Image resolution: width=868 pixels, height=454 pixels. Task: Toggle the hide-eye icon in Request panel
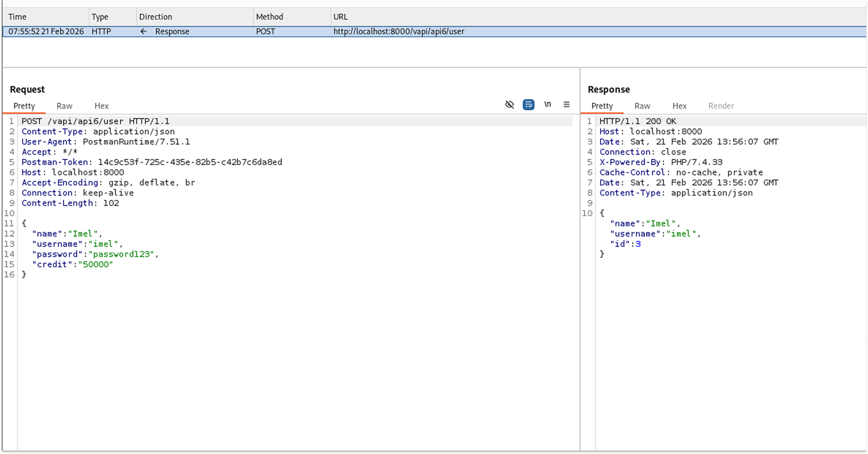pyautogui.click(x=509, y=105)
